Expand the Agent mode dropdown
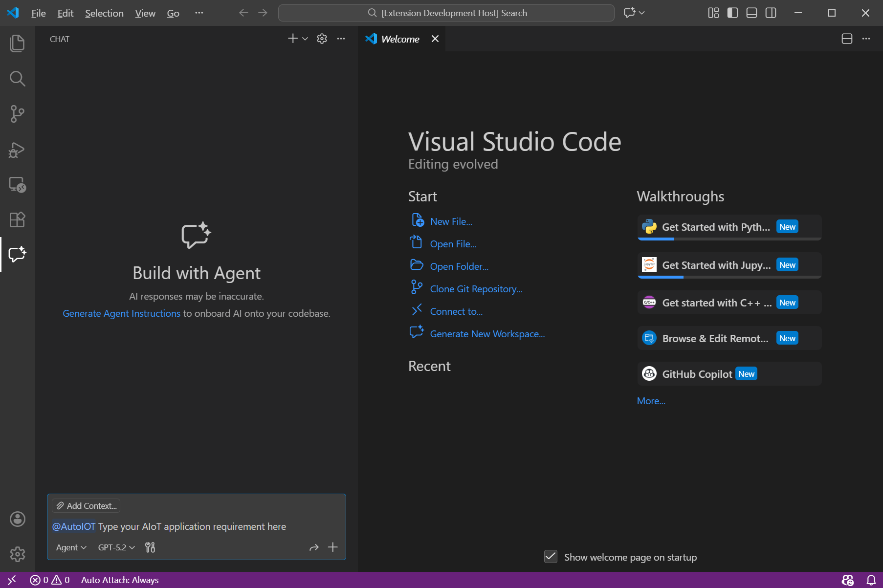Screen dimensions: 883x588 pos(71,547)
